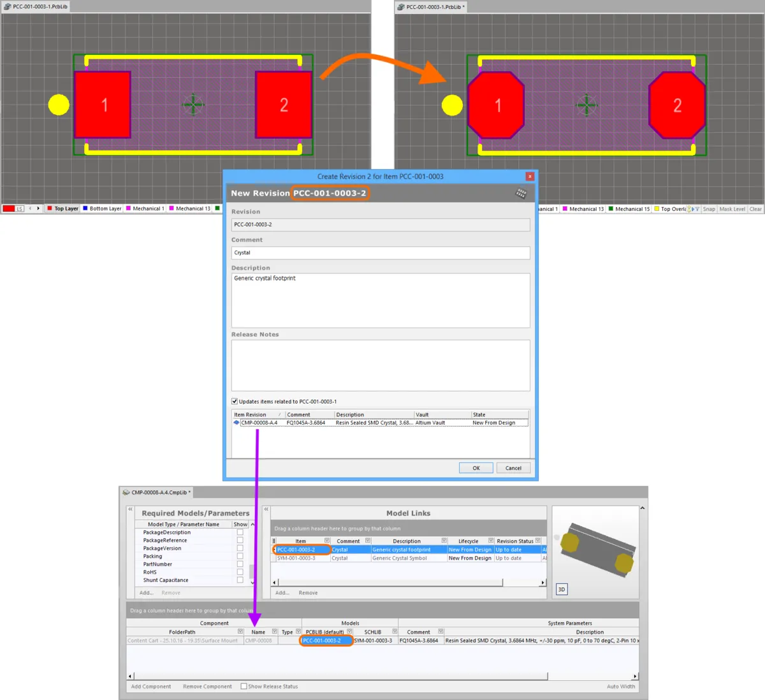Click Add Component button

[x=151, y=687]
